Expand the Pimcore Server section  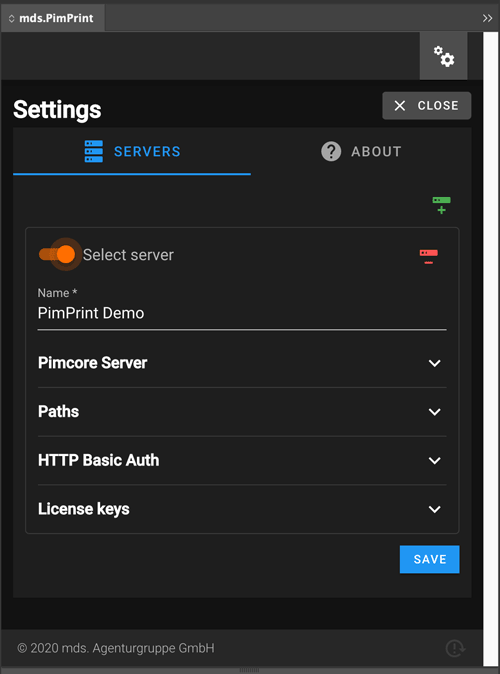click(242, 363)
